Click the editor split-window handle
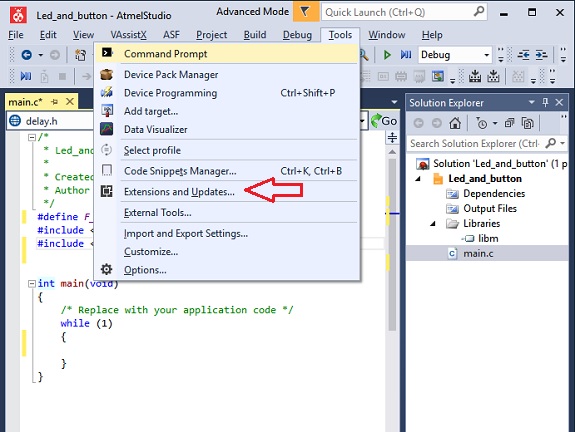 (x=392, y=138)
